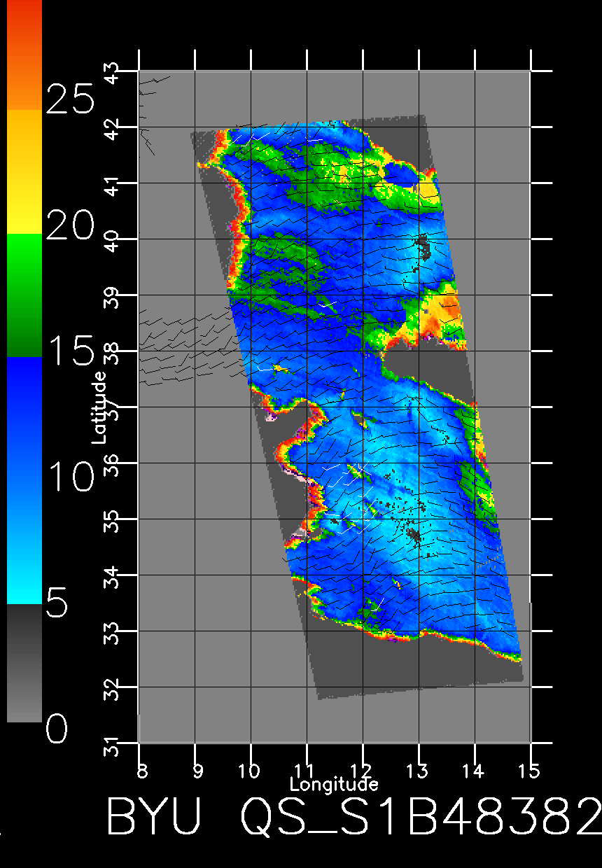This screenshot has width=602, height=868.
Task: Click the green segment of the color bar
Action: pos(24,295)
